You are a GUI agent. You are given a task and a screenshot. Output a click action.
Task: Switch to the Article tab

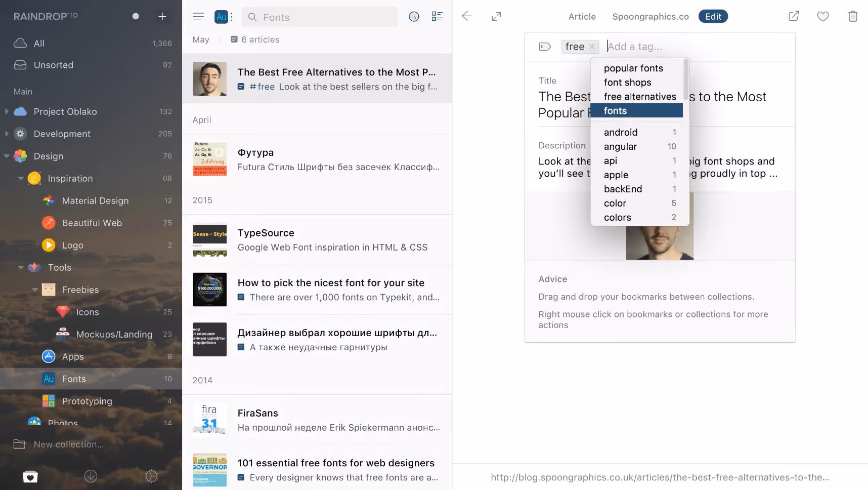coord(582,17)
